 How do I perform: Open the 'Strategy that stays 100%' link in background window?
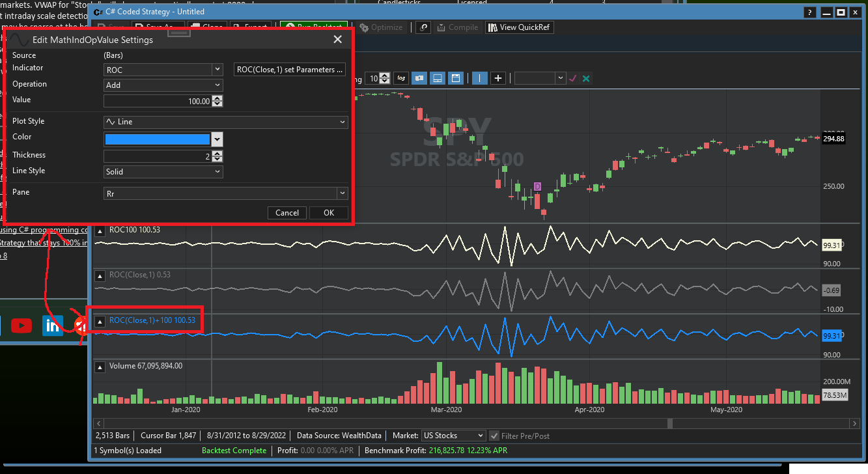44,243
